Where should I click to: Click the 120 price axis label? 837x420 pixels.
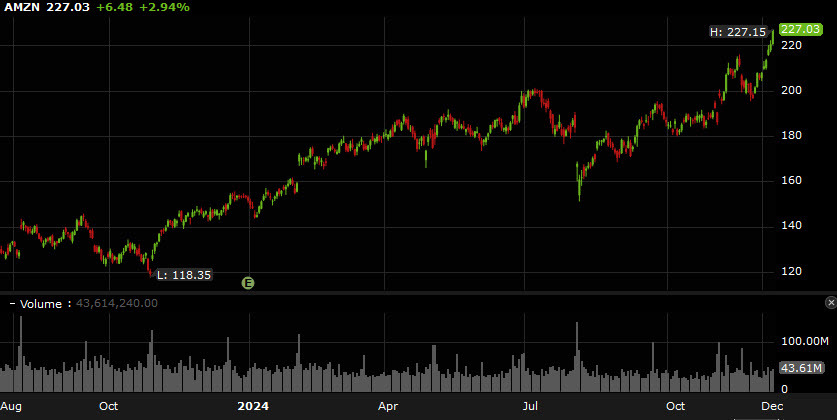pyautogui.click(x=791, y=271)
